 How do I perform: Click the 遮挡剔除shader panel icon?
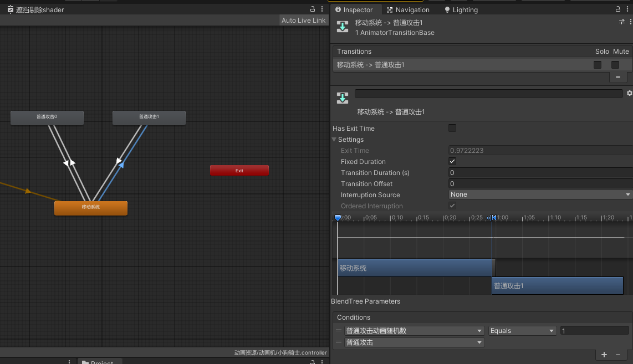pyautogui.click(x=11, y=9)
